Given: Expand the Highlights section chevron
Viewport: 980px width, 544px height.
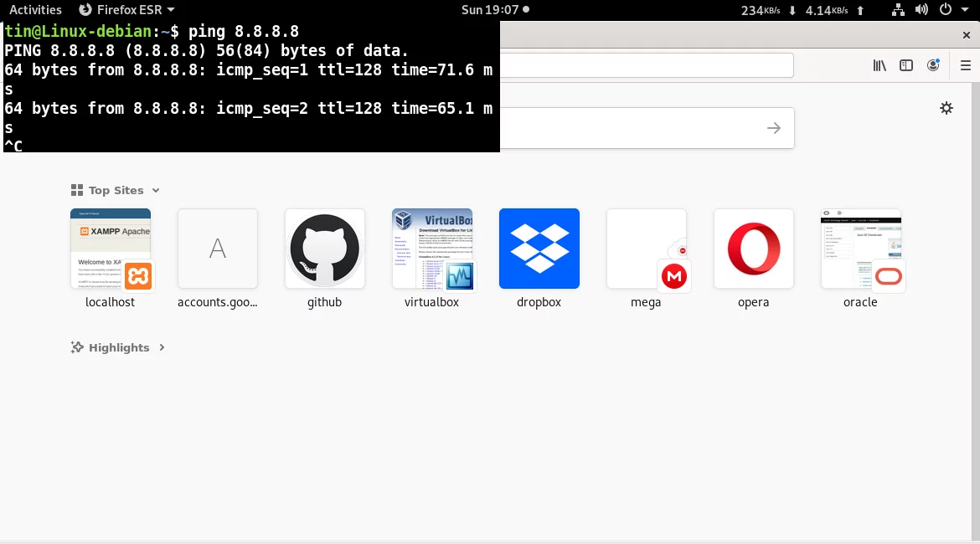Looking at the screenshot, I should click(162, 347).
